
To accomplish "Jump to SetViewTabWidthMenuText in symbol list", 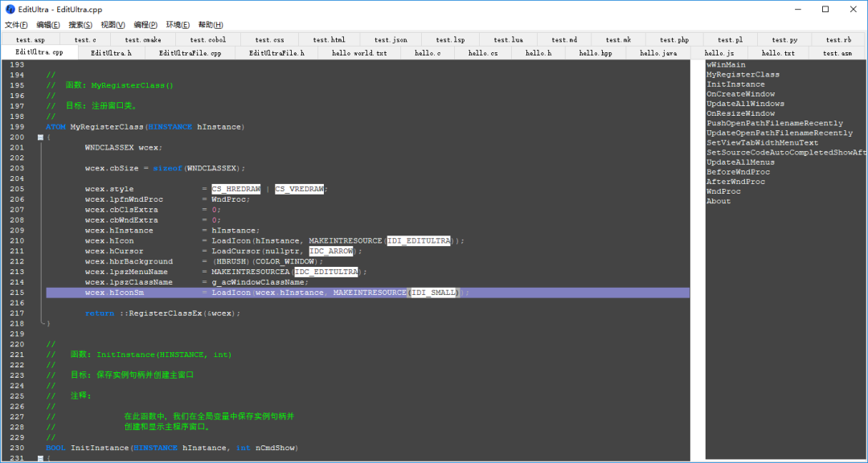I will click(762, 143).
